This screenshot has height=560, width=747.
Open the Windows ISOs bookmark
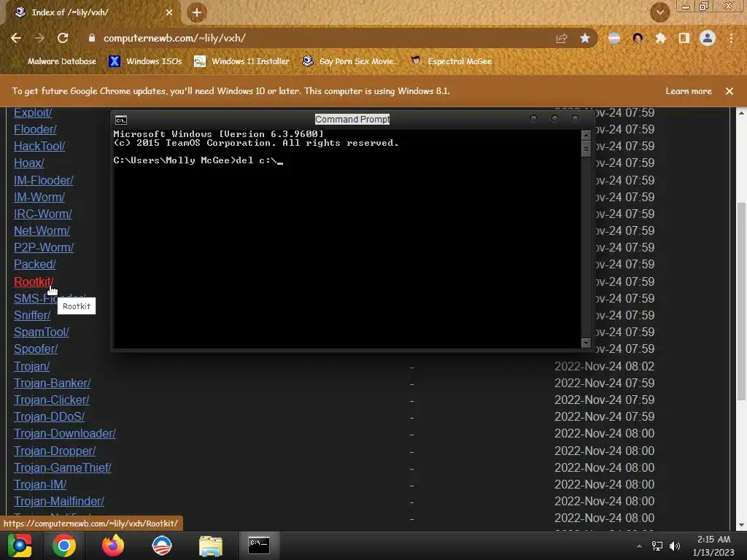[145, 61]
